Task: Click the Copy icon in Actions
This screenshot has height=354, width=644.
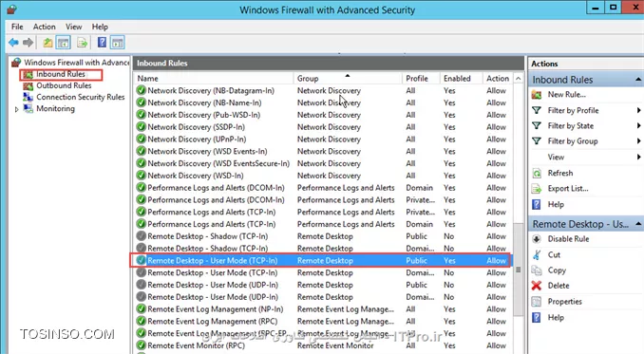Action: pos(537,270)
